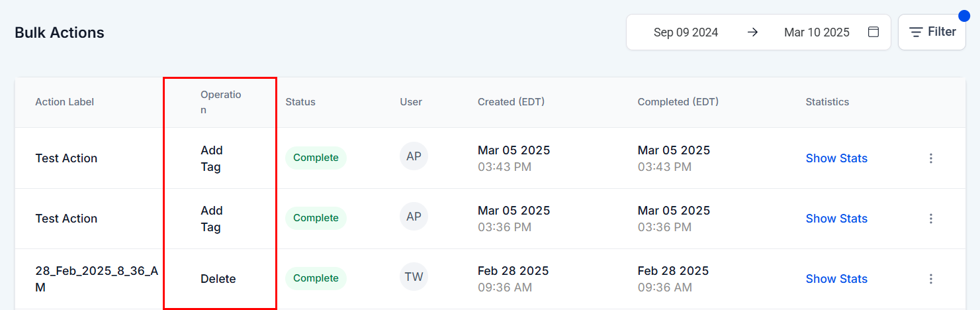
Task: Click the Action Label column header
Action: [x=65, y=102]
